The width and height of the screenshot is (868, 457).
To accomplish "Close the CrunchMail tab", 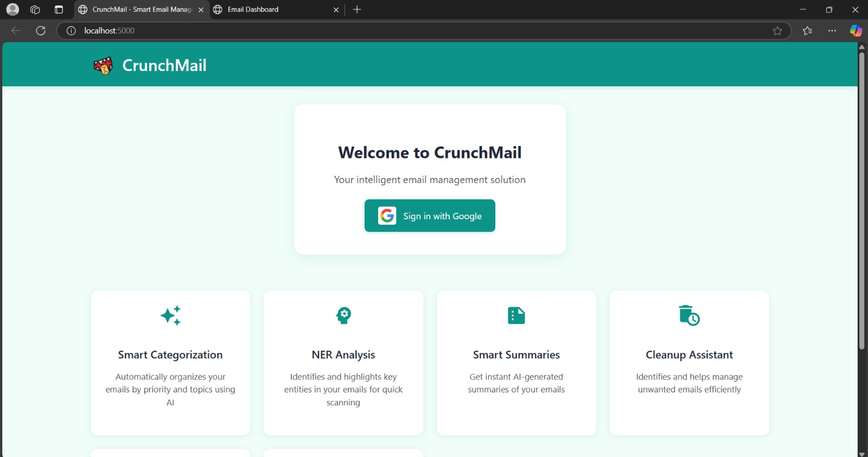I will (201, 10).
